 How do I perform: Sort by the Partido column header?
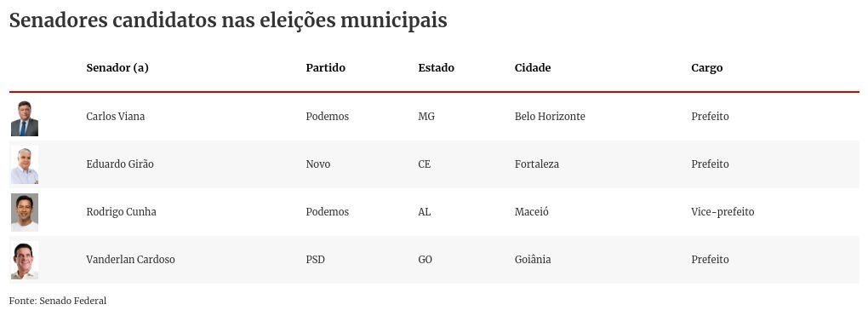[x=325, y=67]
